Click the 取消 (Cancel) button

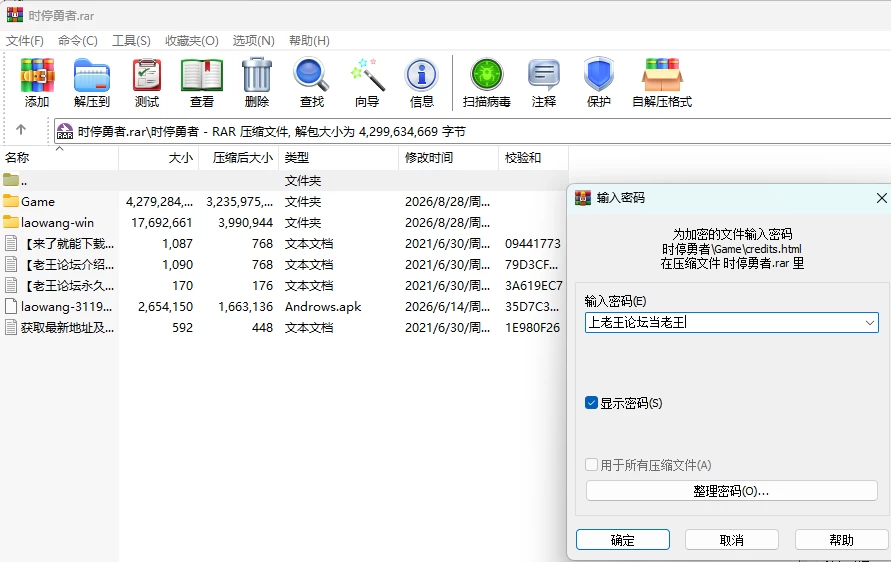coord(732,540)
